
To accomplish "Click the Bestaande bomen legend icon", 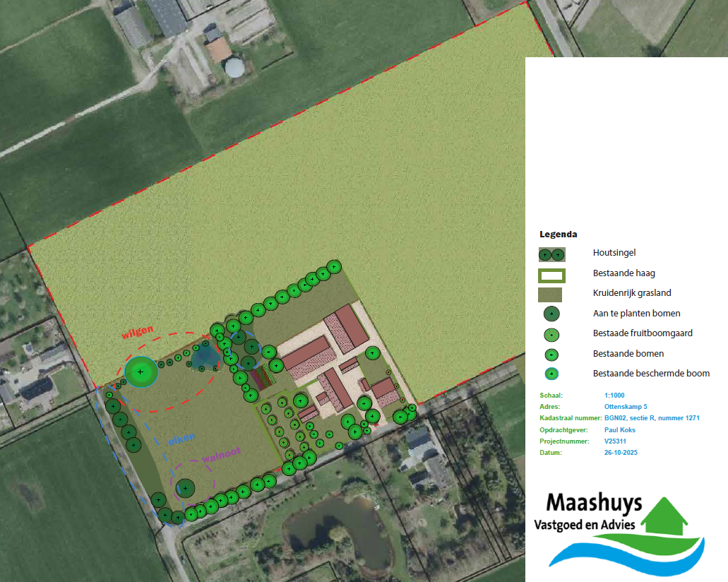I will pyautogui.click(x=551, y=355).
